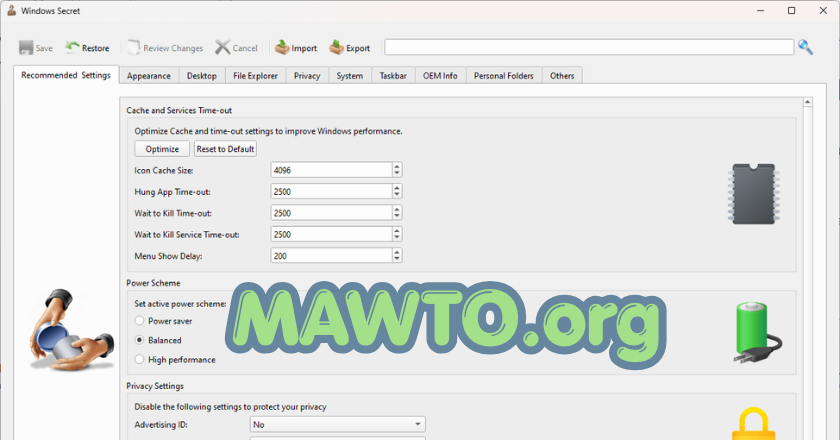840x440 pixels.
Task: Click the Wait to Kill Service Time-out field
Action: click(x=332, y=234)
